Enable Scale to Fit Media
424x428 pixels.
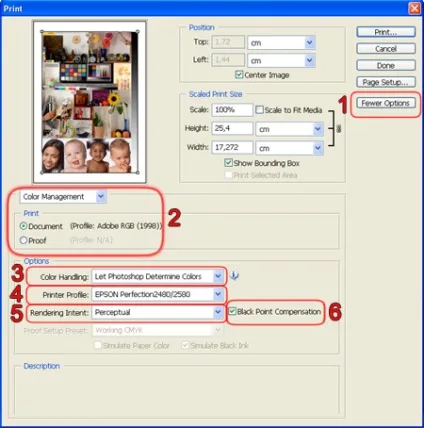[x=259, y=110]
